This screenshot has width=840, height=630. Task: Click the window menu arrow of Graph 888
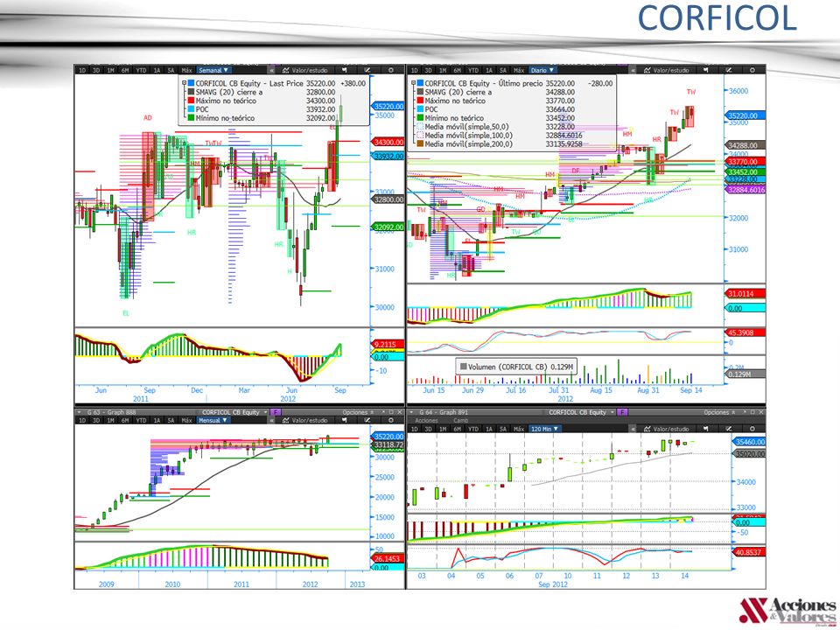coord(80,412)
